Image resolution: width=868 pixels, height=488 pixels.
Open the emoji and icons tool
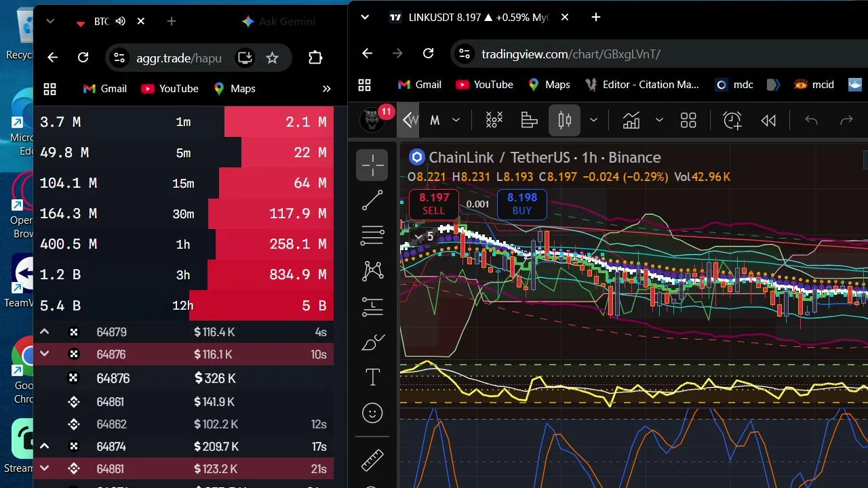tap(372, 413)
